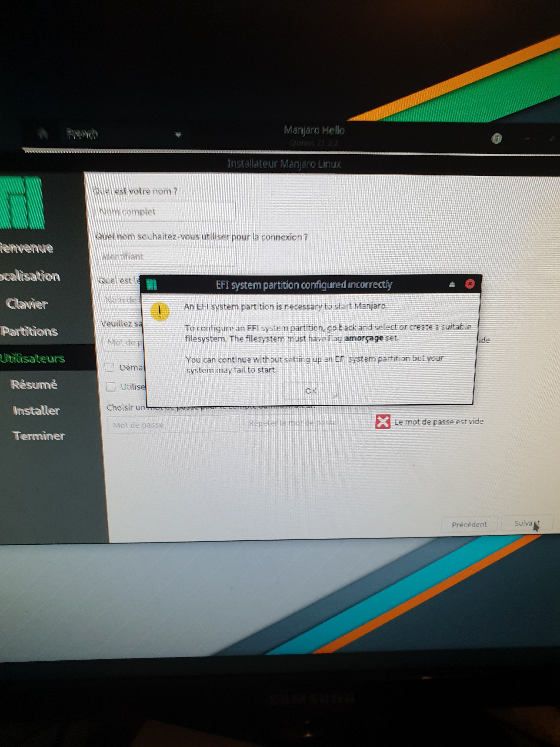The image size is (560, 747).
Task: Select the Résumé step in sidebar
Action: coord(34,385)
